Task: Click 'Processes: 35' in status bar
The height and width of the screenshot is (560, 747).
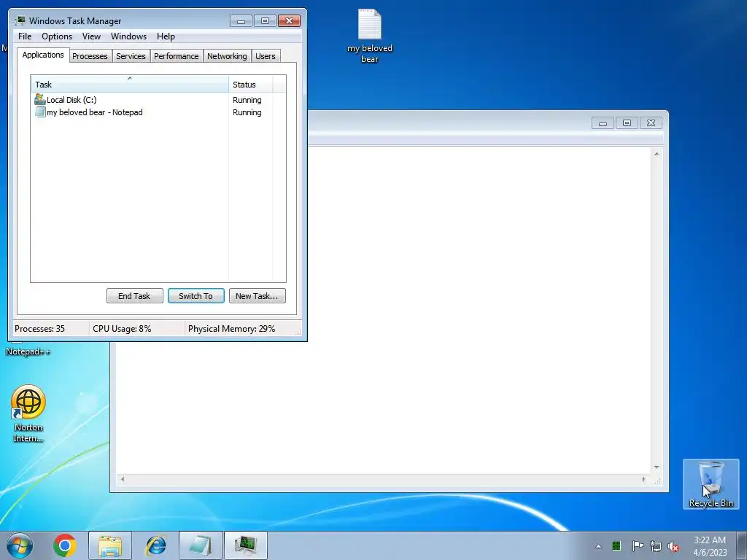Action: tap(39, 329)
